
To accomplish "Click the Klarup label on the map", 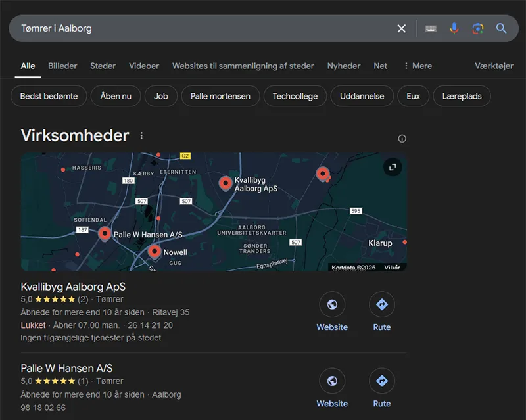I will pos(380,243).
